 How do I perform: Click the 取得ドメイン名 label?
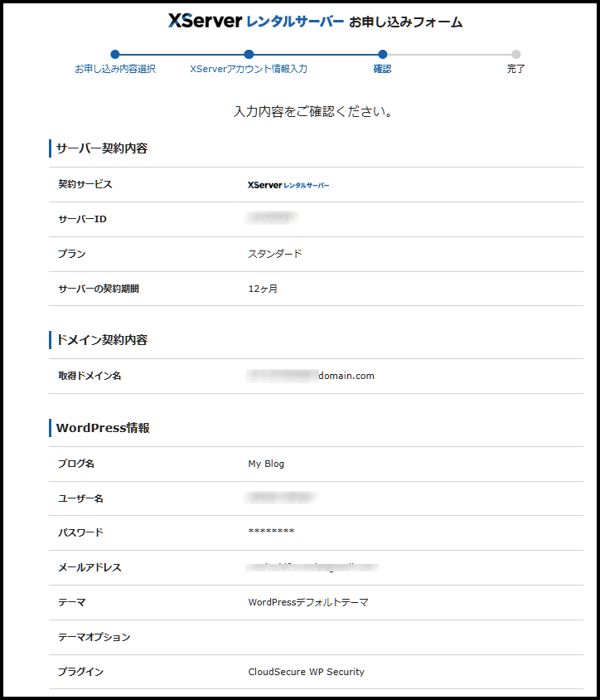point(90,376)
